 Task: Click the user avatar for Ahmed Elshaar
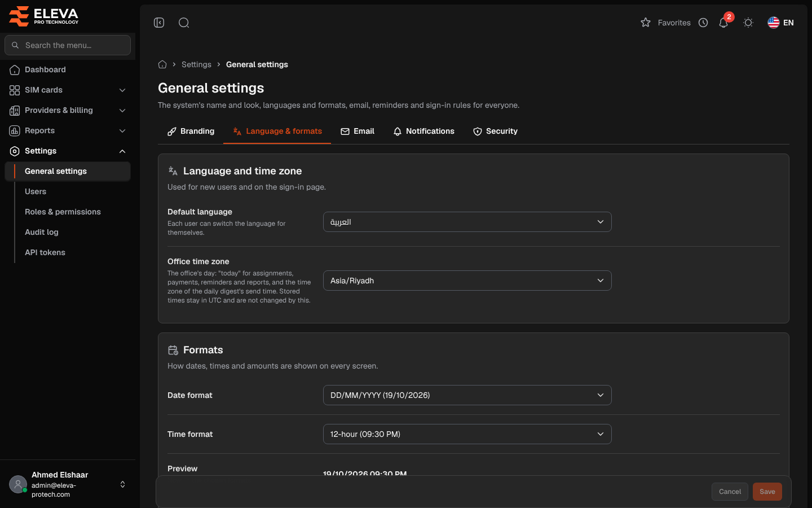pyautogui.click(x=18, y=484)
